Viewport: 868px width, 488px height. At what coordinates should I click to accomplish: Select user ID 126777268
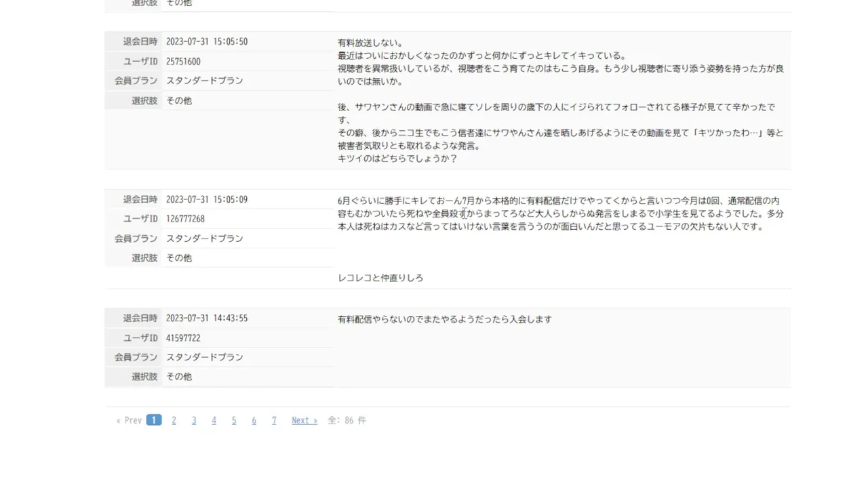pos(185,219)
